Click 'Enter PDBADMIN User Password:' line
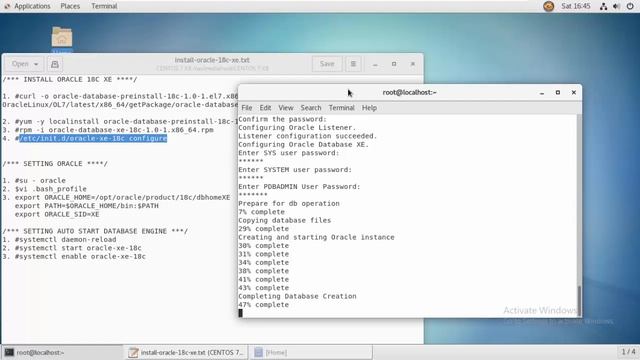Viewport: 640px width, 360px height. [x=299, y=187]
